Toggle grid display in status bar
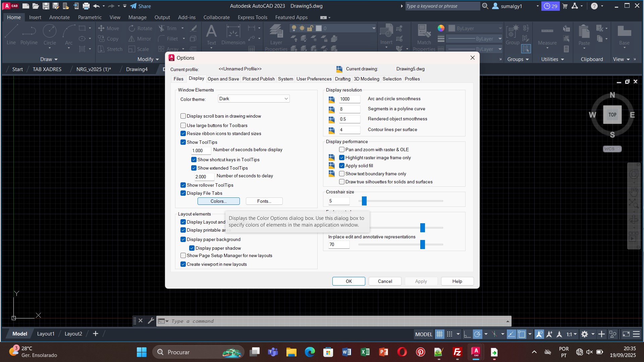Viewport: 644px width, 362px height. point(439,334)
